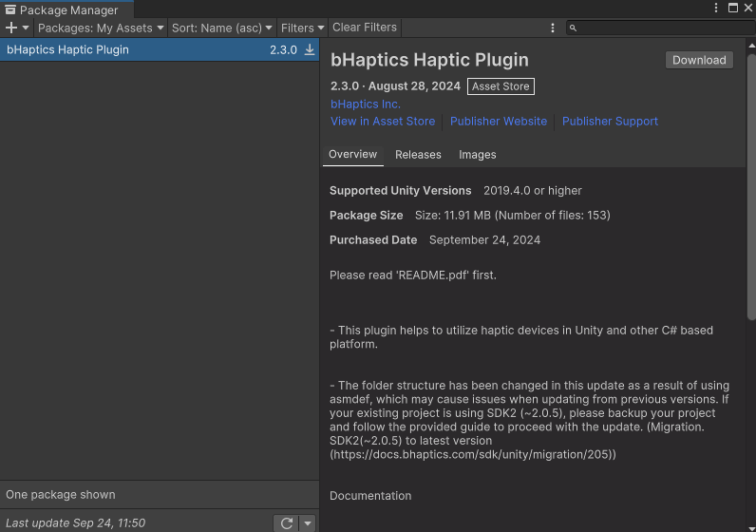Open Sort: Name (asc) dropdown
The height and width of the screenshot is (532, 756).
[x=222, y=28]
